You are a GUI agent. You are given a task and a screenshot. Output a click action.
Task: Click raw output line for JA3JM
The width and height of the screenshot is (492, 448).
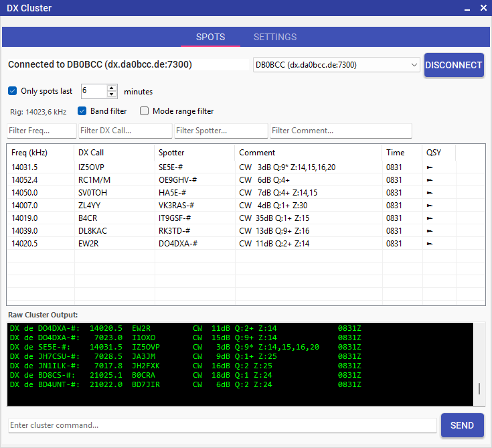click(x=185, y=357)
